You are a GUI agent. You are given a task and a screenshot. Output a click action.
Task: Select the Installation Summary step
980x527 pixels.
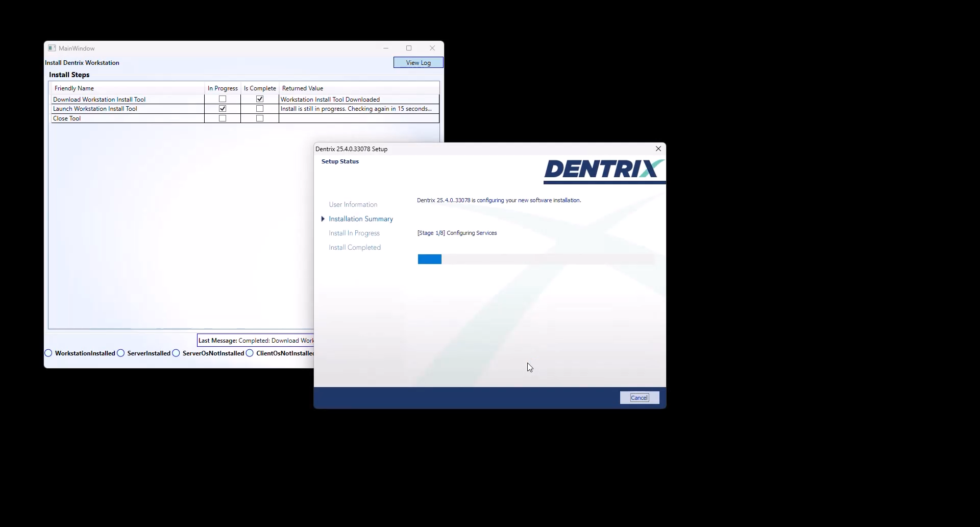(361, 219)
